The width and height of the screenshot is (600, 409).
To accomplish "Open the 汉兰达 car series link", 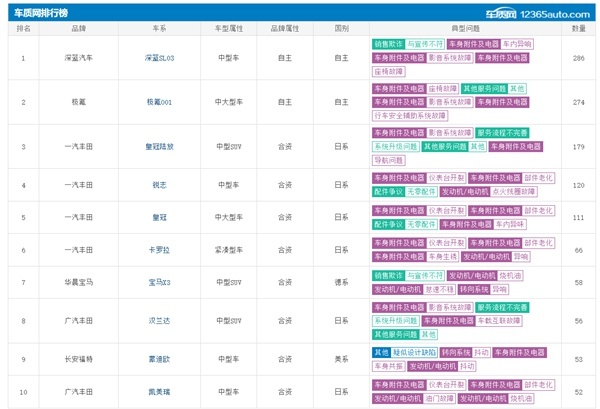I will pyautogui.click(x=160, y=321).
